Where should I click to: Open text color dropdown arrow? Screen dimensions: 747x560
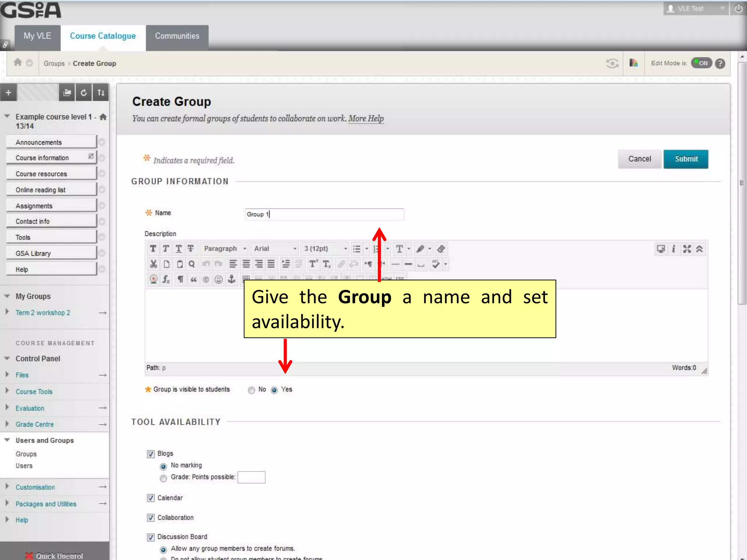[x=409, y=249]
